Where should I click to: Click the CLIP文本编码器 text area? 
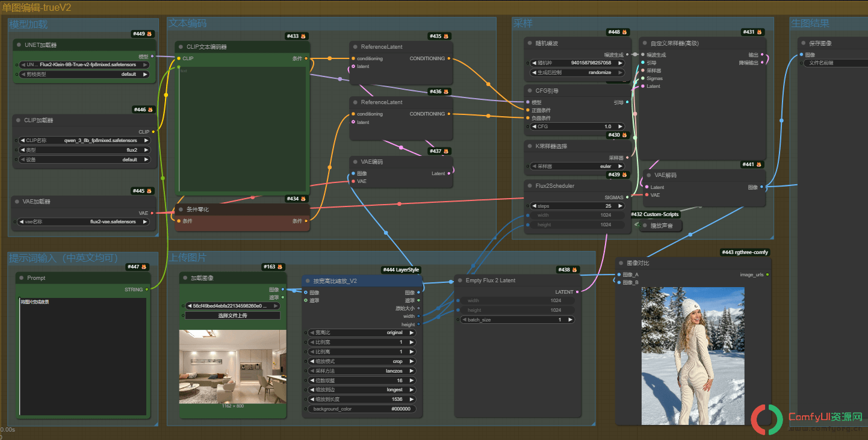(x=243, y=129)
